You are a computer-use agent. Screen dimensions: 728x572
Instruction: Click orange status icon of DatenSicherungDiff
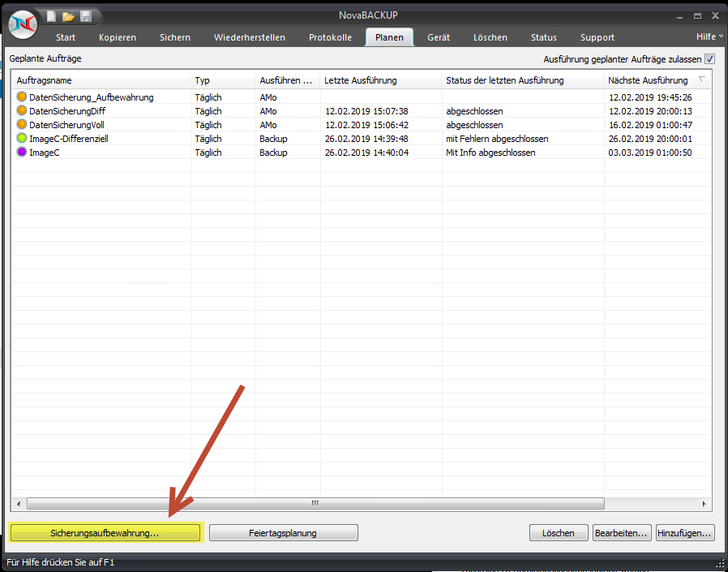(21, 111)
